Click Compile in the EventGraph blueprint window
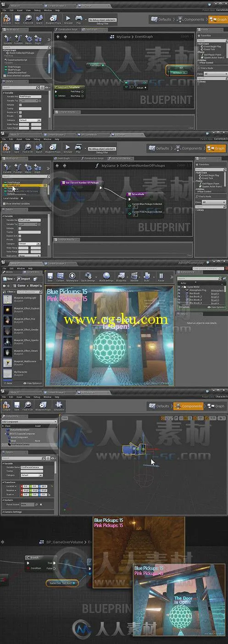Viewport: 228px width, 644px height. click(7, 20)
